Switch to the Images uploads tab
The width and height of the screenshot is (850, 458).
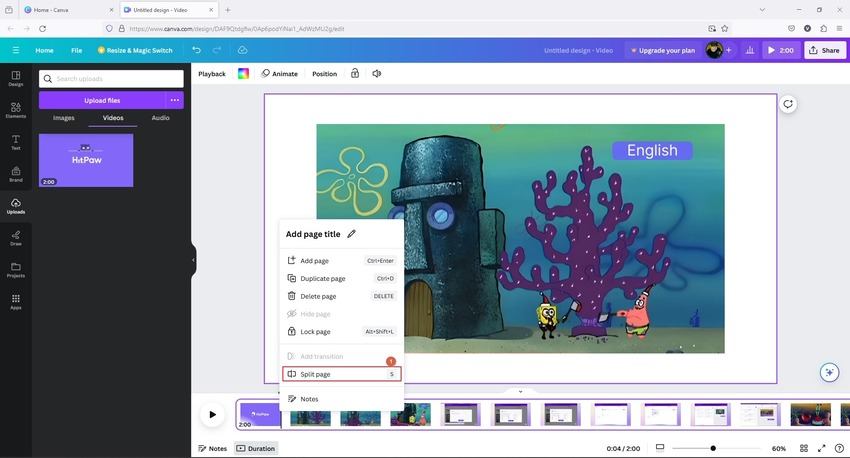click(x=64, y=118)
